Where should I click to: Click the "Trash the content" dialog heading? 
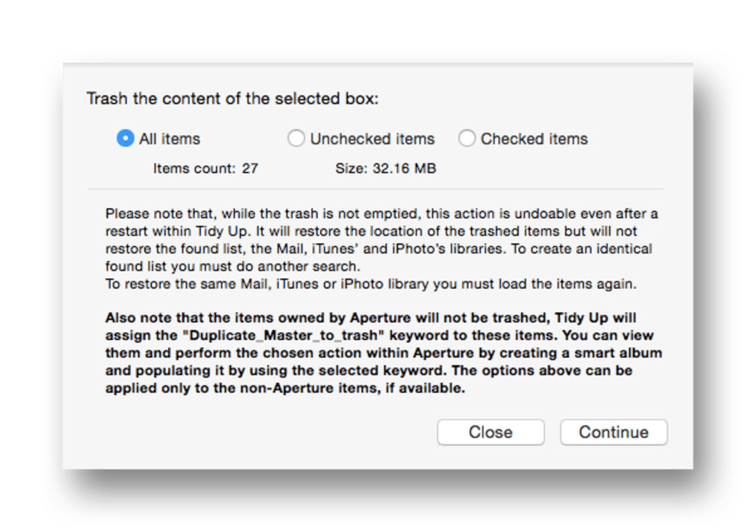(232, 99)
